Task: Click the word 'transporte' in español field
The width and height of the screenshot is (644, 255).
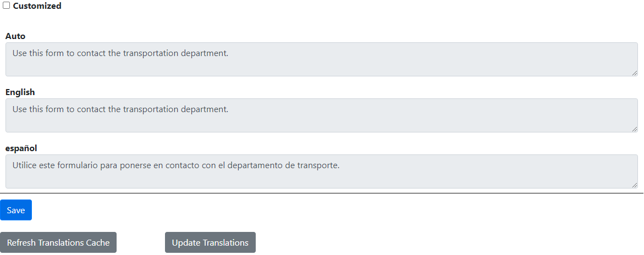Action: pos(317,165)
